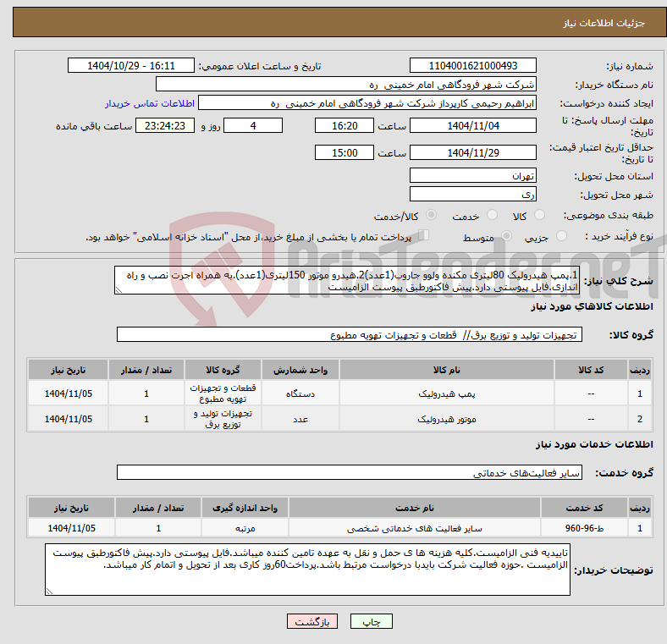This screenshot has height=644, width=667.
Task: Click the buyer organization name field
Action: 346,85
